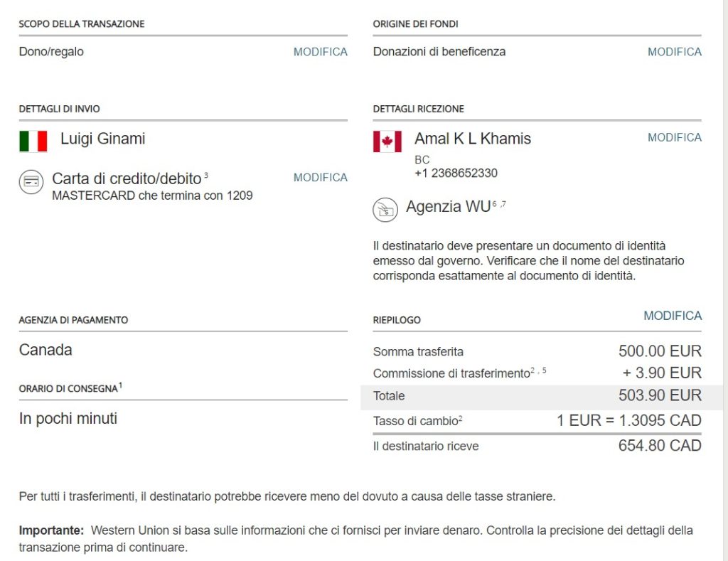Screen dimensions: 728x561
Task: Click the Canadian flag icon
Action: click(387, 141)
